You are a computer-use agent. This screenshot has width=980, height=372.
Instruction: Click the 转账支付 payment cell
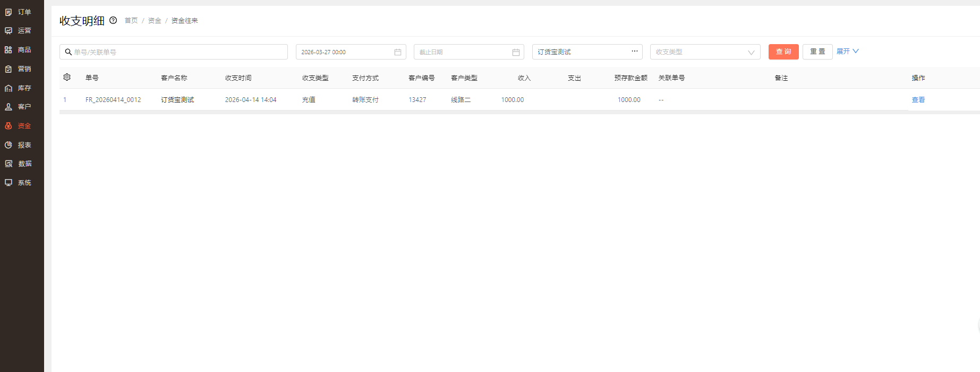point(365,100)
